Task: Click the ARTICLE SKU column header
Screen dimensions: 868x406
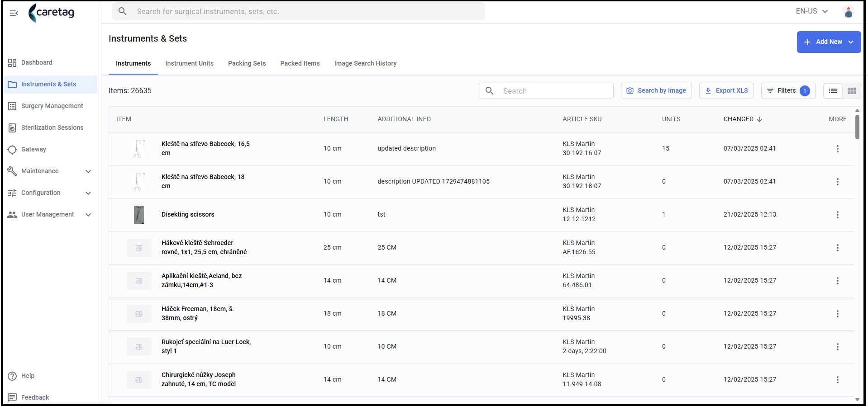Action: pyautogui.click(x=582, y=119)
